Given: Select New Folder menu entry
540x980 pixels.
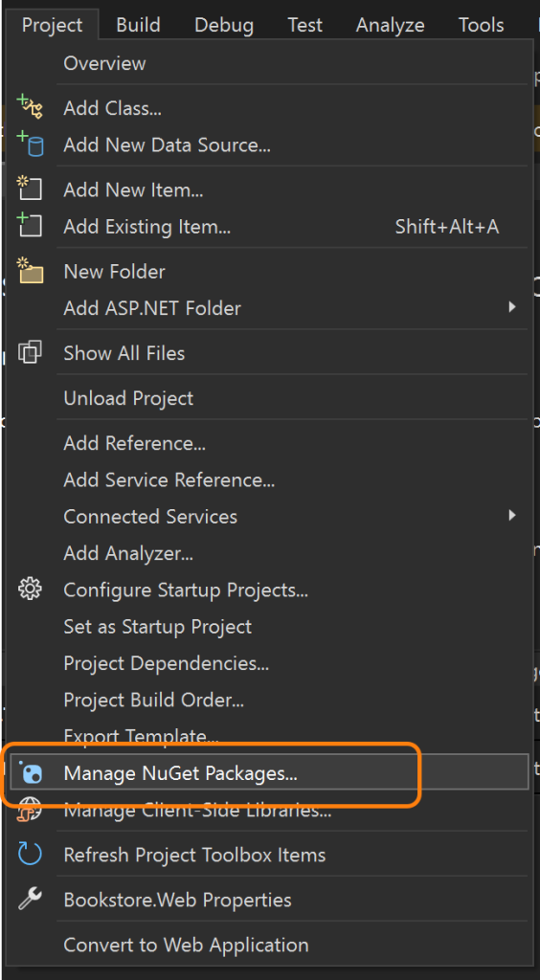Looking at the screenshot, I should coord(269,271).
